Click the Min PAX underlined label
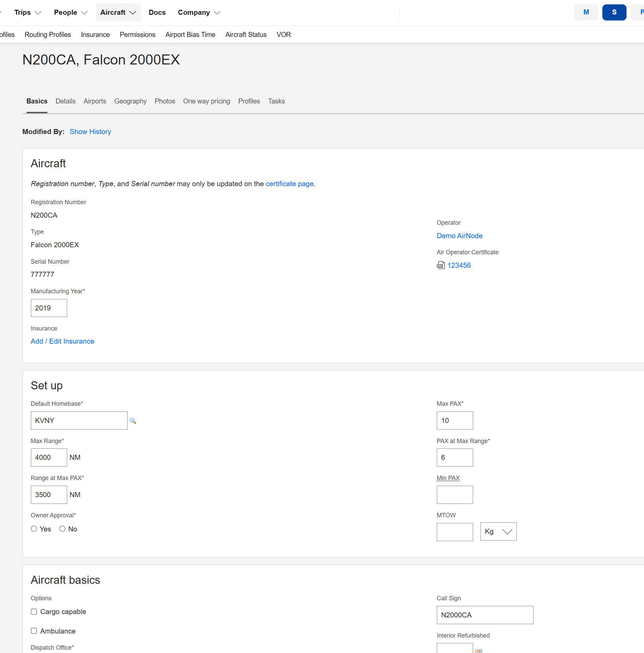The width and height of the screenshot is (644, 653). point(448,478)
